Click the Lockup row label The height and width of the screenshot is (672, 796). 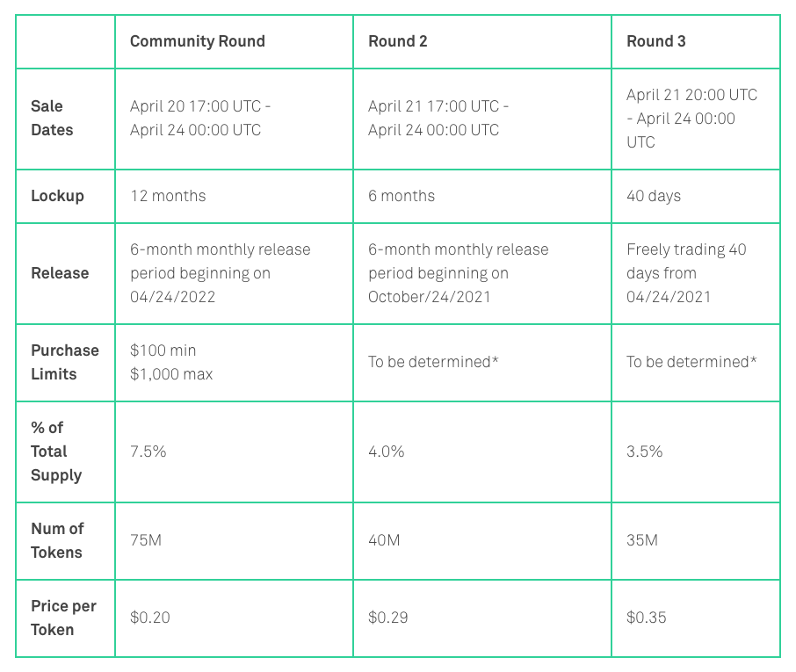click(57, 196)
